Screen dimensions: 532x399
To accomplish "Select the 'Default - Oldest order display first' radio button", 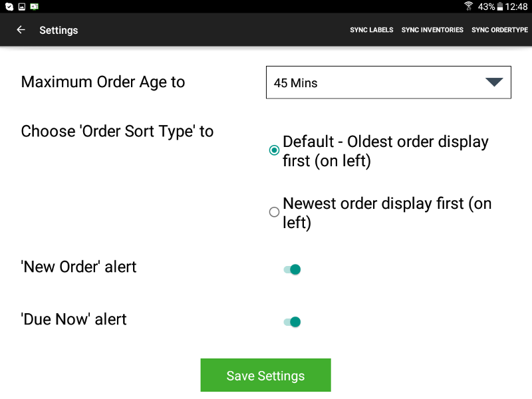I will tap(274, 150).
